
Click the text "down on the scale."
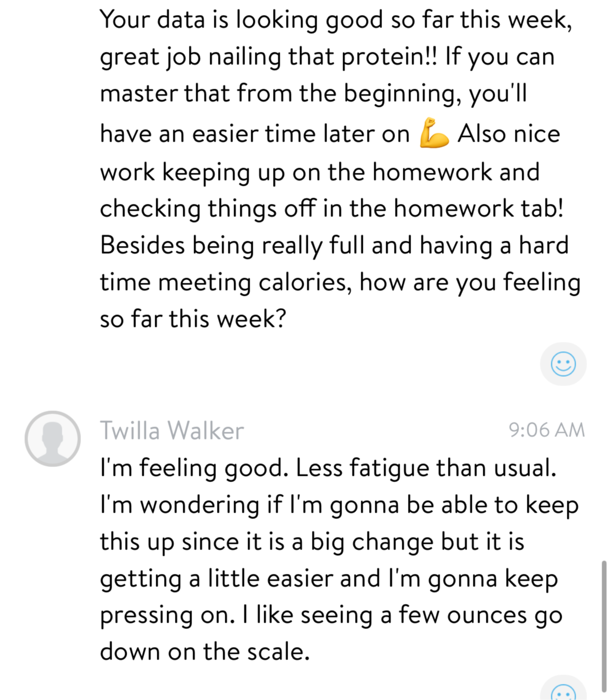(205, 652)
